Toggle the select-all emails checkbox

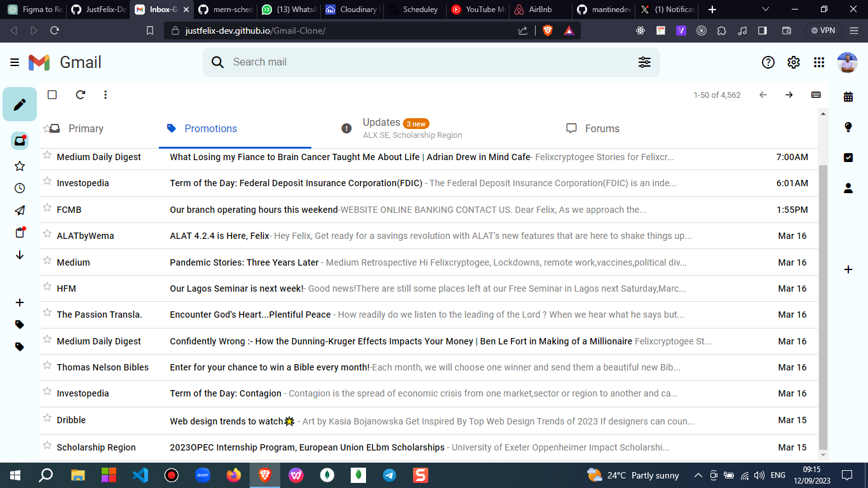(52, 94)
